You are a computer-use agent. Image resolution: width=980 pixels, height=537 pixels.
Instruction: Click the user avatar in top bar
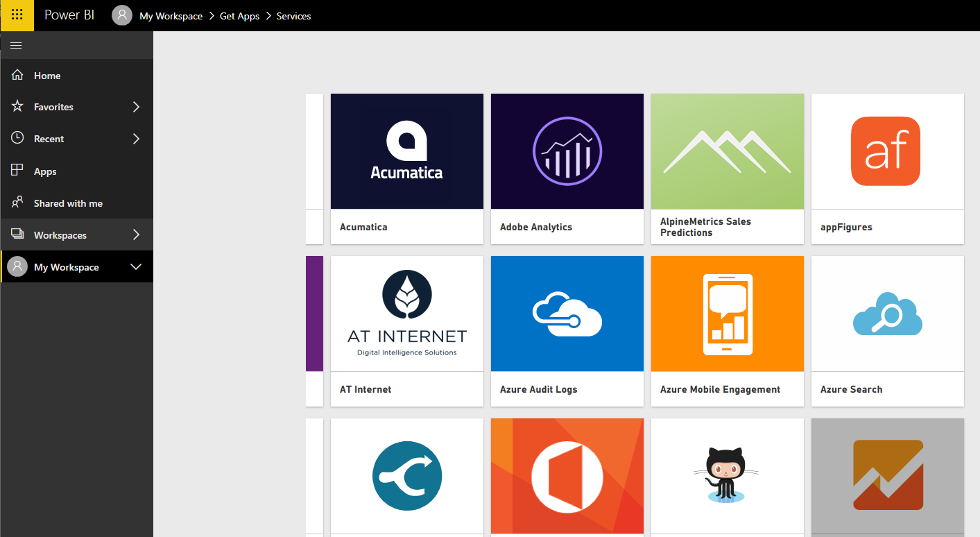[x=122, y=15]
